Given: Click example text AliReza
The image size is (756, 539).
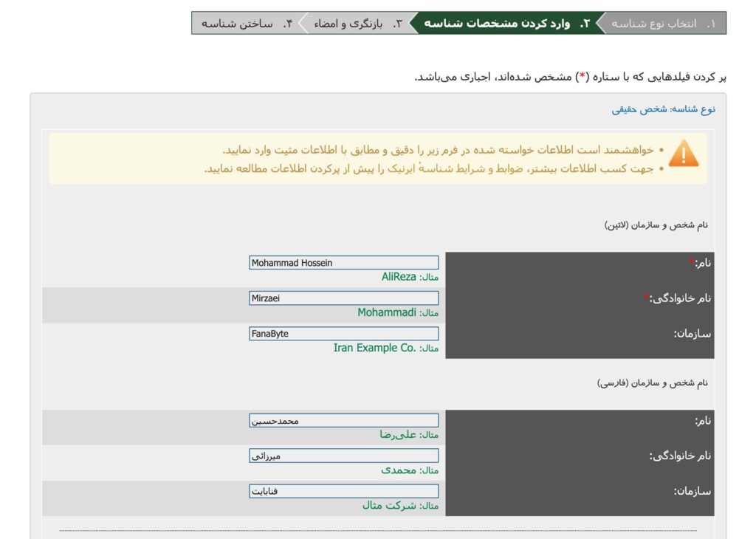Looking at the screenshot, I should click(x=399, y=277).
